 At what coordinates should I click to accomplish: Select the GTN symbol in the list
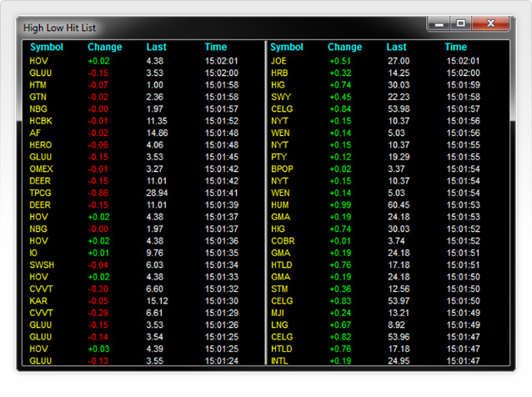coord(38,97)
